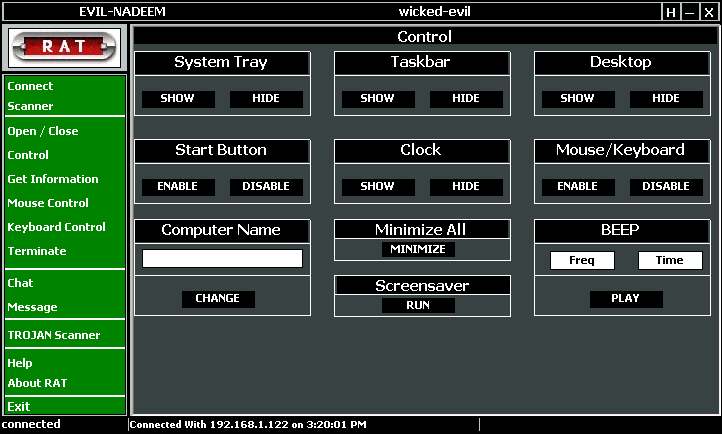Click the Freq field under BEEP
Viewport: 722px width, 434px height.
click(582, 261)
